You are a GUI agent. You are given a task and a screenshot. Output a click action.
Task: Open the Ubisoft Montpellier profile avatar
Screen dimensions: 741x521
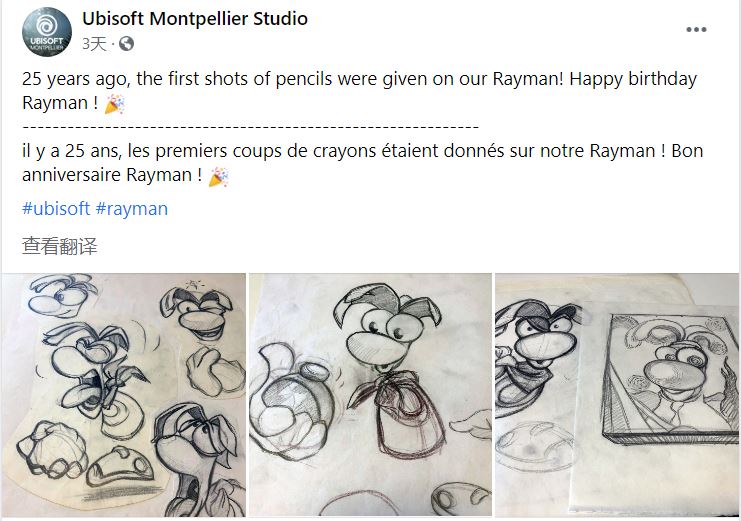pyautogui.click(x=47, y=32)
